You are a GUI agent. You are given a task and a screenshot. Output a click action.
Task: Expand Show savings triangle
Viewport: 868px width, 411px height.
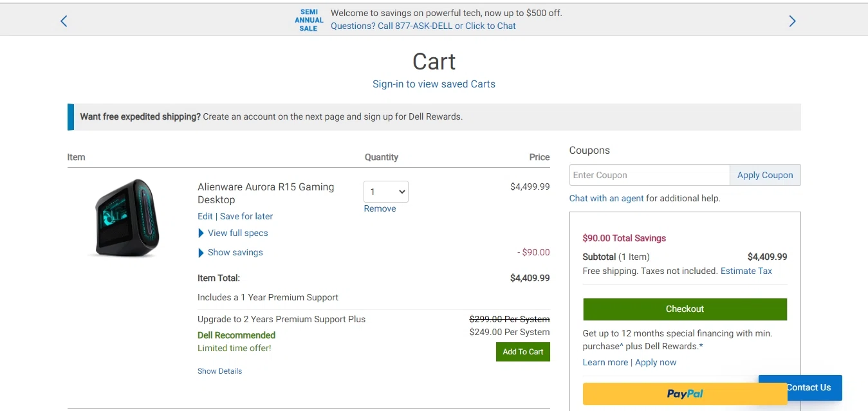(201, 253)
